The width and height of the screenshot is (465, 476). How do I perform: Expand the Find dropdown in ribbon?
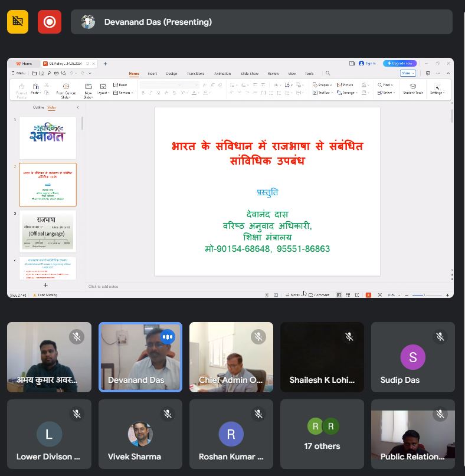pos(385,85)
